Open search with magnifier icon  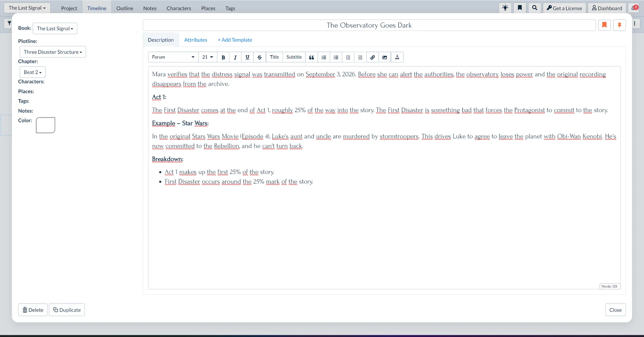pyautogui.click(x=535, y=8)
